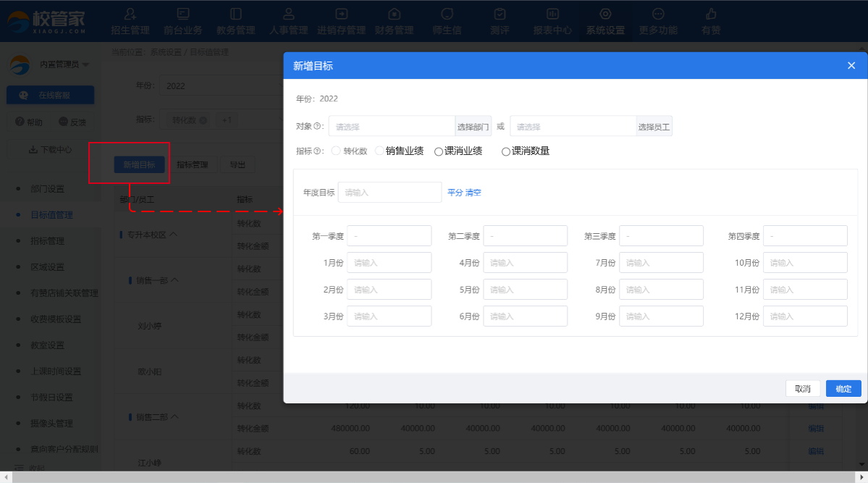This screenshot has width=868, height=483.
Task: Click the 前台业务 navigation icon
Action: [183, 14]
